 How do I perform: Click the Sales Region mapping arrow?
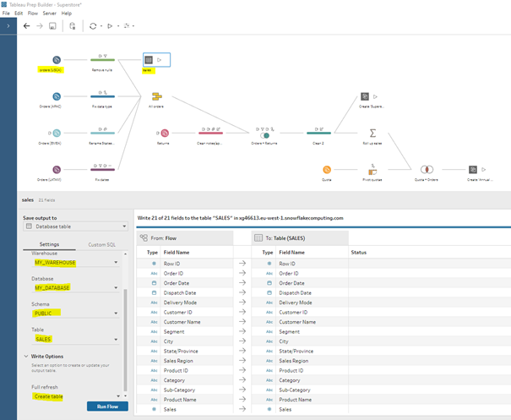[242, 360]
